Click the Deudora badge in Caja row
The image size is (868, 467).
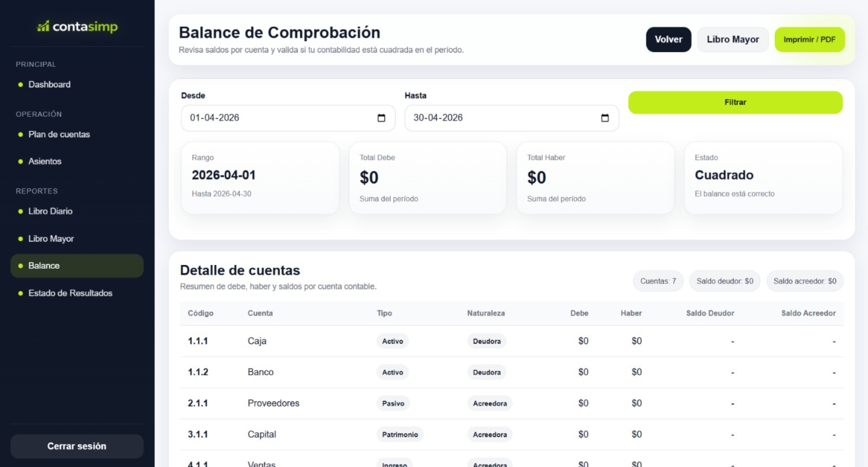pos(487,341)
